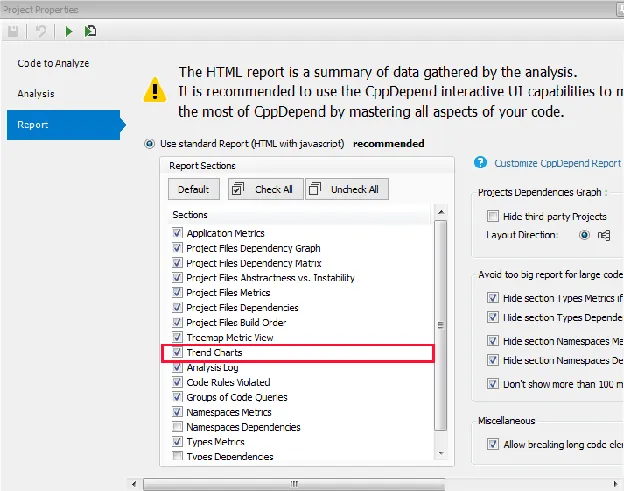The image size is (624, 491).
Task: Click the Project Files Dependency Graph label
Action: click(x=253, y=248)
